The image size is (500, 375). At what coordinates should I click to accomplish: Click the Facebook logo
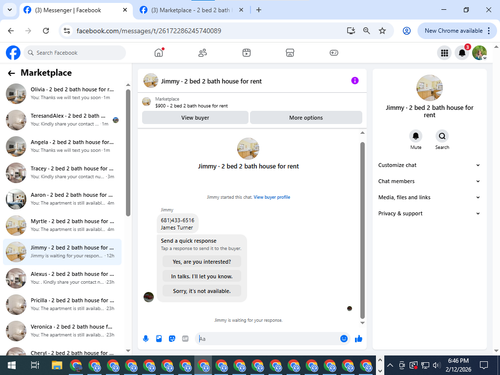tap(13, 53)
